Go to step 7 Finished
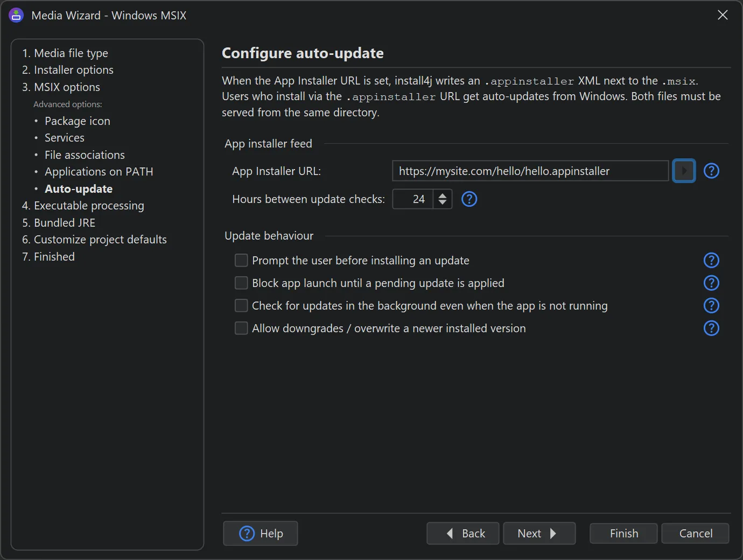 point(48,257)
